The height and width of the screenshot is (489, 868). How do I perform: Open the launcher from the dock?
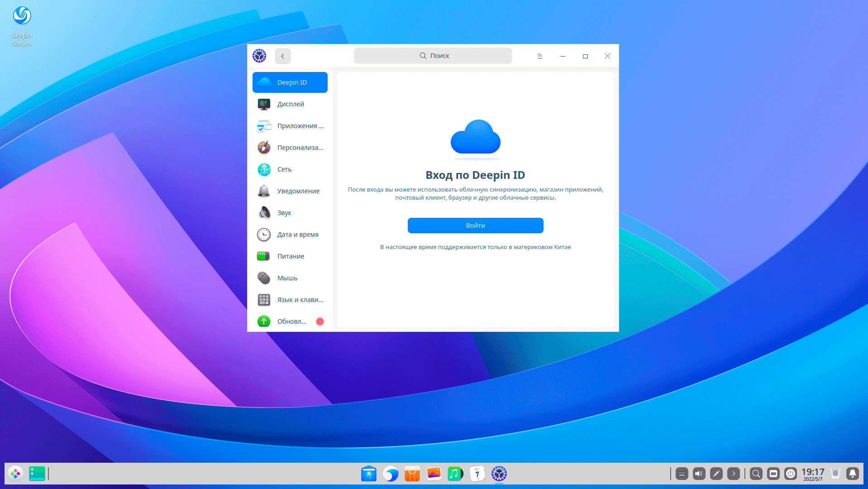tap(15, 474)
